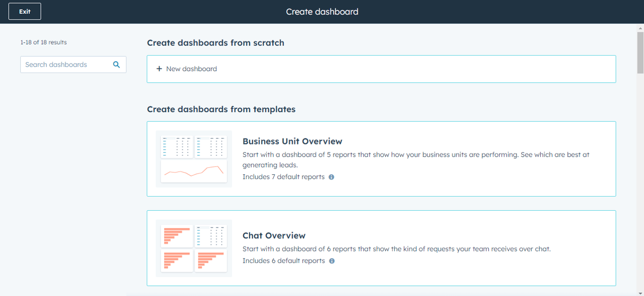Screen dimensions: 644x296
Task: Click the scrollbar up arrow
Action: (x=640, y=29)
